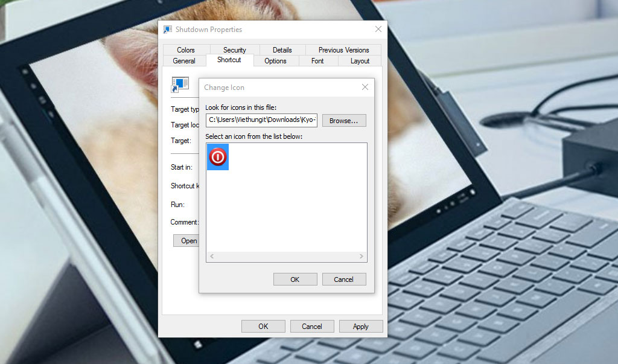Screen dimensions: 618x364
Task: Go to the Details tab
Action: 282,50
